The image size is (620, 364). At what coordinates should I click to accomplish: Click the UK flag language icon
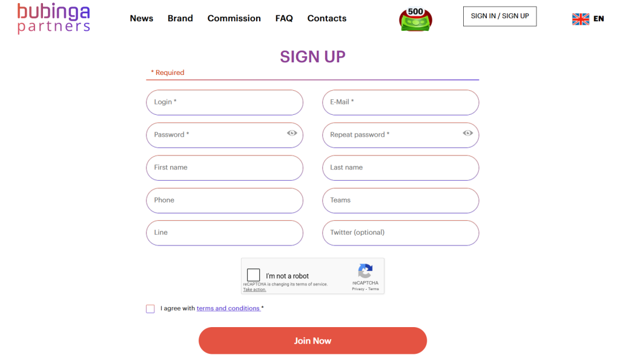[580, 19]
